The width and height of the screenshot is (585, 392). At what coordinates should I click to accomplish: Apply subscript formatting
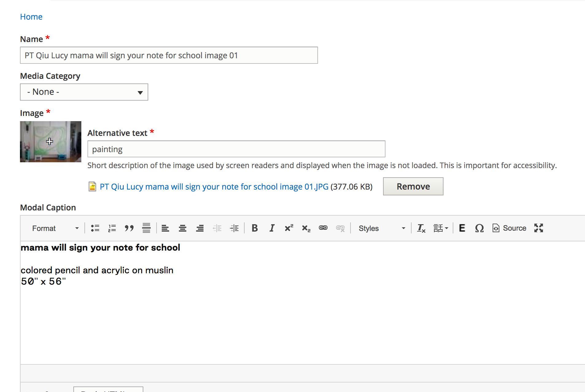click(306, 228)
